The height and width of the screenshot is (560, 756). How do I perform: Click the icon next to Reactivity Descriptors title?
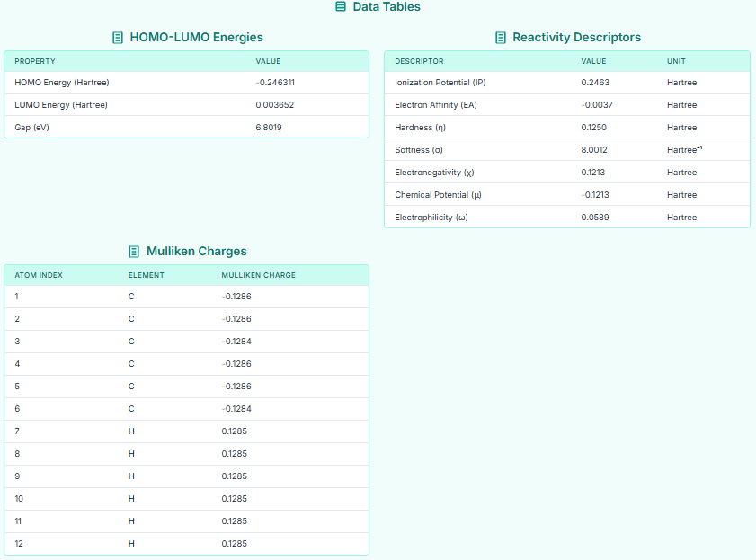coord(499,38)
